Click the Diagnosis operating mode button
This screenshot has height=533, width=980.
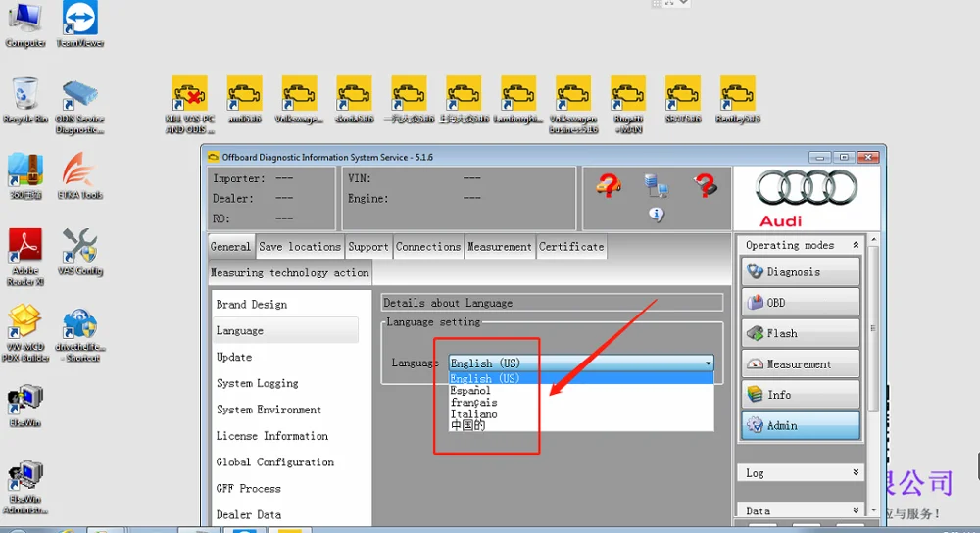tap(800, 272)
